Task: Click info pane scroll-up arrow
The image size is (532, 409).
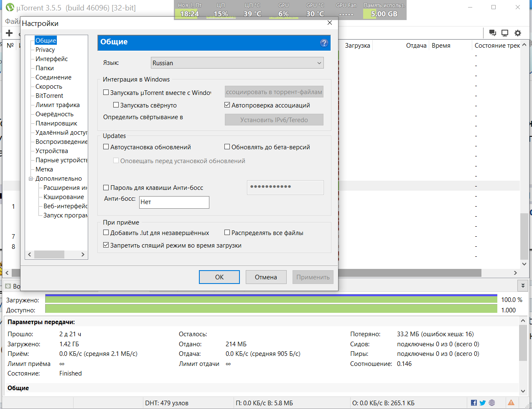Action: coord(523,321)
